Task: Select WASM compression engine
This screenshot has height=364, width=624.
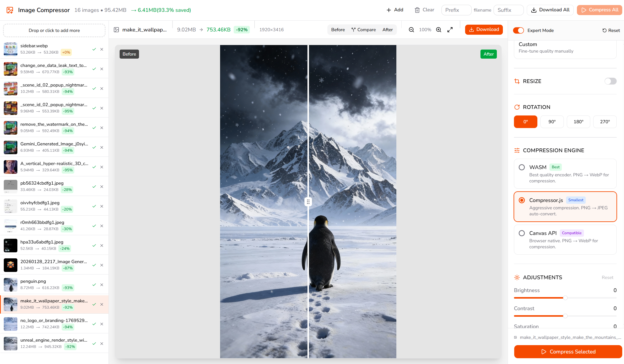Action: 565,174
